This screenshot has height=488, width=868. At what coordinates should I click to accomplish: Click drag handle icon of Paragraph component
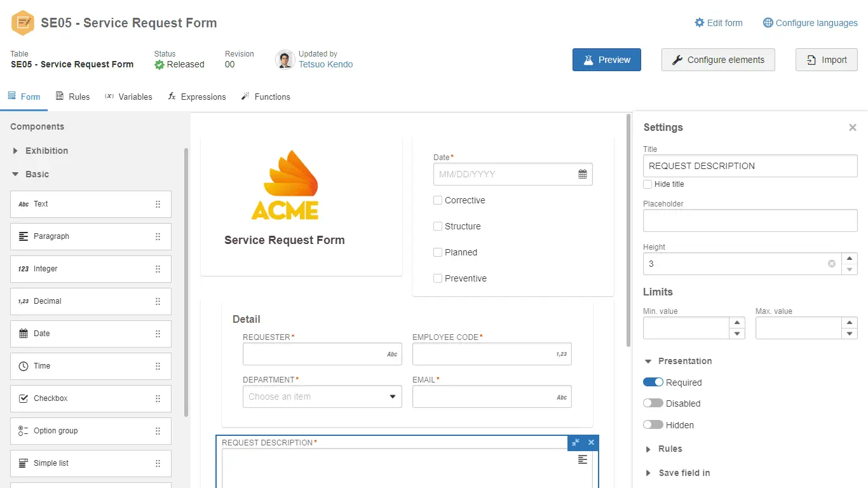click(158, 236)
